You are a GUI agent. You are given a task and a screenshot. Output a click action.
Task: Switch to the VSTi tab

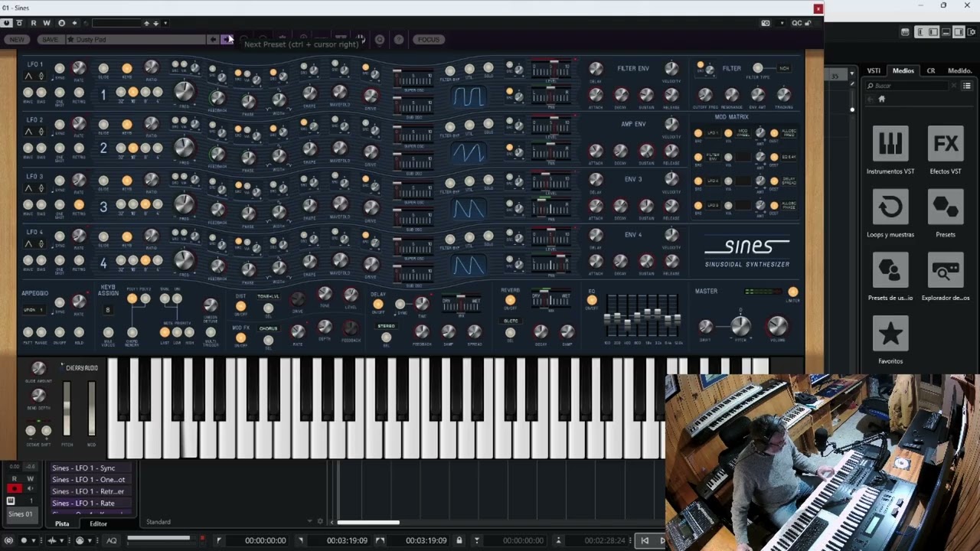click(874, 70)
